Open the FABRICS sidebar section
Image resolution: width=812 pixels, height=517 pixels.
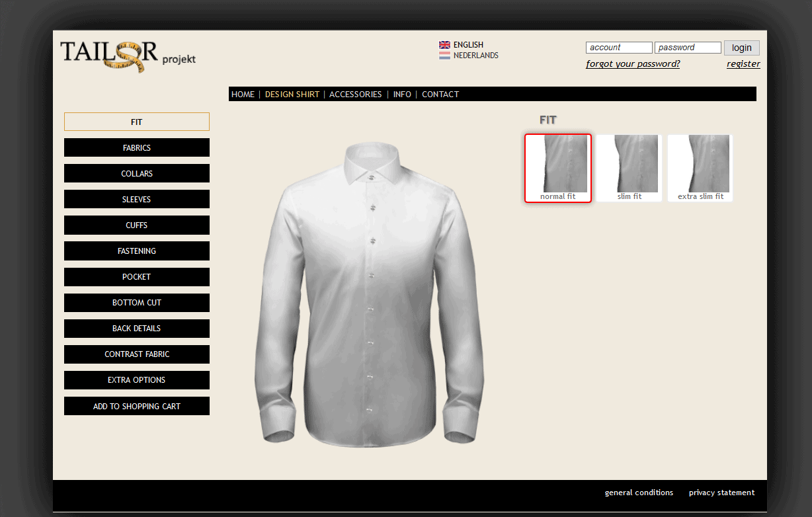137,147
